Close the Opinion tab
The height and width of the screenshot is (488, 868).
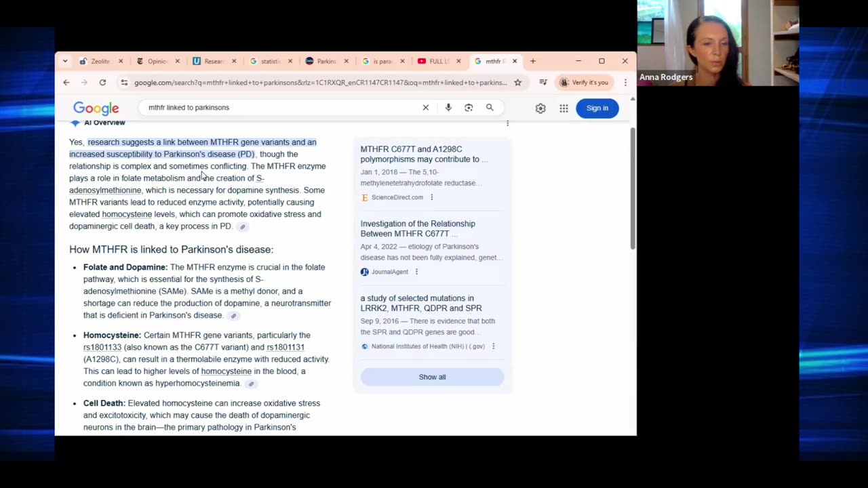click(177, 61)
